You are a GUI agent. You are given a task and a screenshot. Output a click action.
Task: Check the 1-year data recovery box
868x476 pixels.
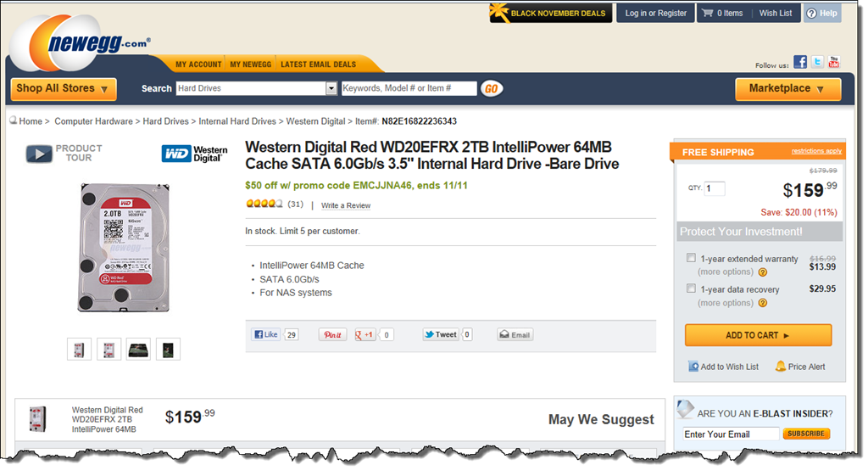pos(691,288)
